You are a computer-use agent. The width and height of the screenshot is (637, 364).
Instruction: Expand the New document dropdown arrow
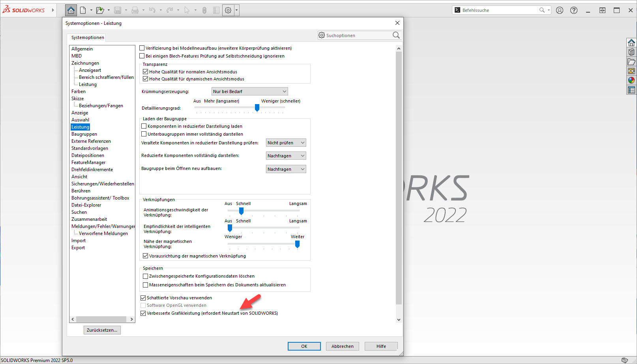coord(91,10)
